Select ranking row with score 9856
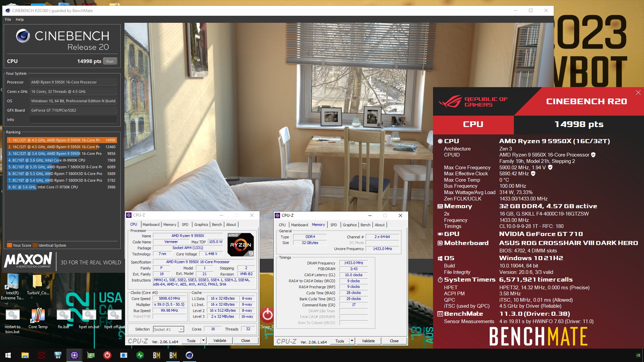 pyautogui.click(x=62, y=154)
